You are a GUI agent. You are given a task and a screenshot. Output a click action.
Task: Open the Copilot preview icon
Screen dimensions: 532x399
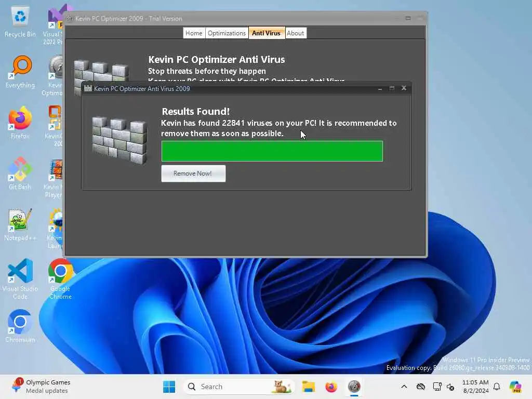[x=515, y=387]
